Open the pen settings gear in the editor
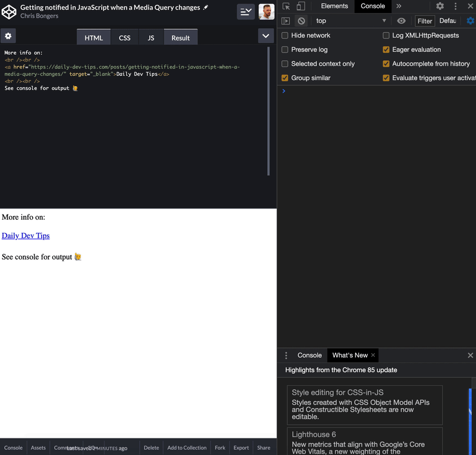Viewport: 476px width, 455px height. pyautogui.click(x=8, y=36)
